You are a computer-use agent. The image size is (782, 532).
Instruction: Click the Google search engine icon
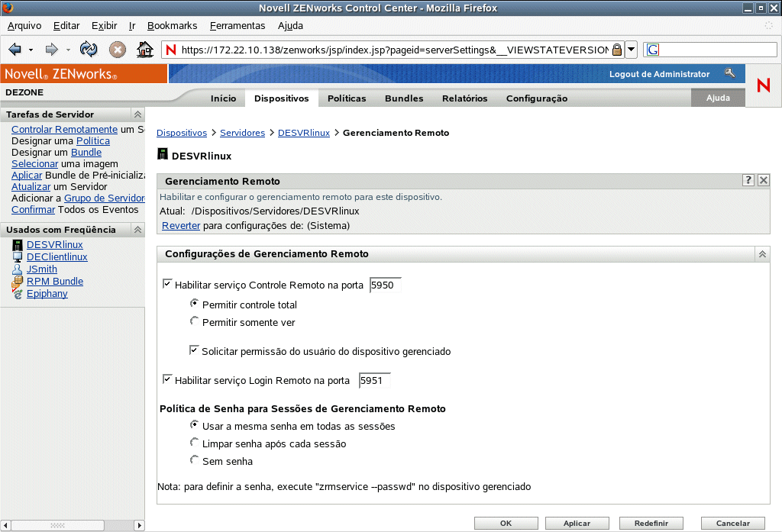pyautogui.click(x=653, y=50)
